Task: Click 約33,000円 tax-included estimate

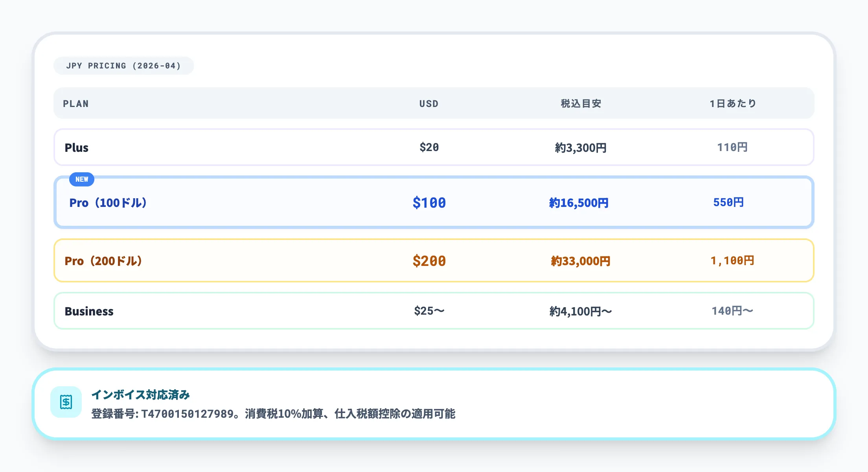Action: (581, 261)
